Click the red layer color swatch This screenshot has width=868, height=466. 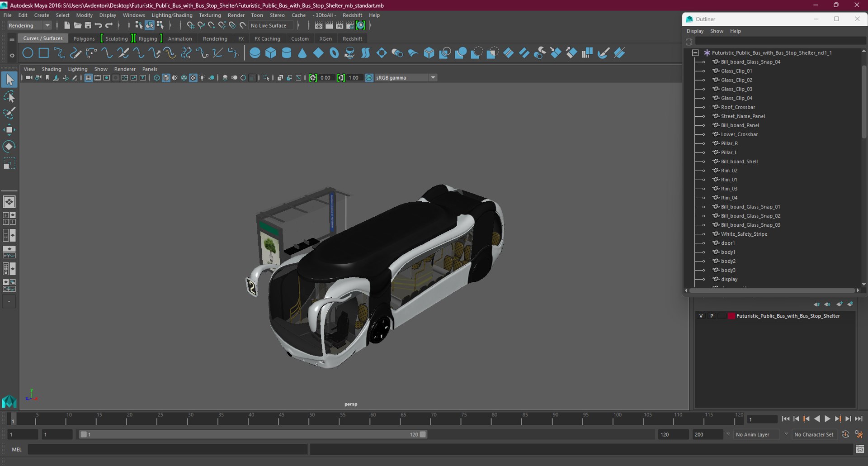pos(731,316)
